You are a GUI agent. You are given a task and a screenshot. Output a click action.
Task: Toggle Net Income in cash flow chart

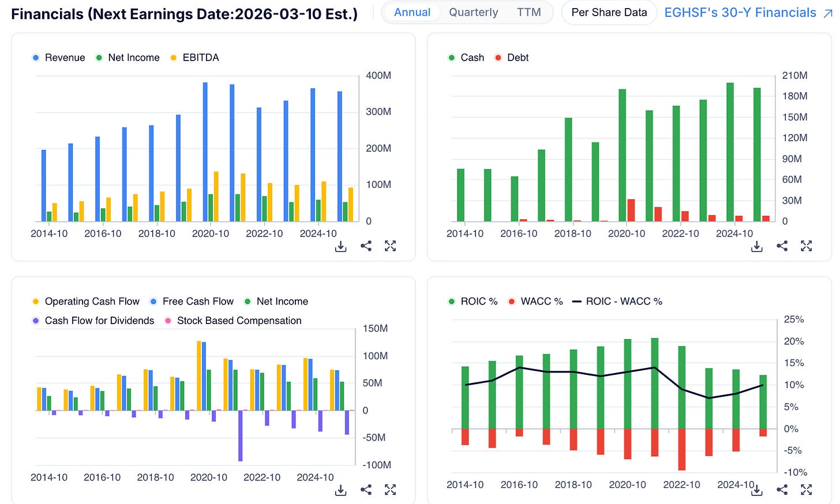[x=276, y=302]
